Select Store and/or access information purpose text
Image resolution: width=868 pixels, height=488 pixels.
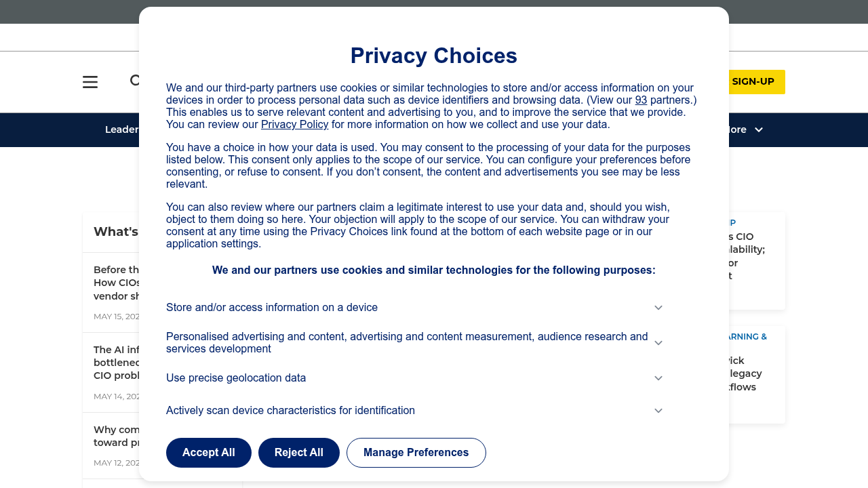(272, 308)
